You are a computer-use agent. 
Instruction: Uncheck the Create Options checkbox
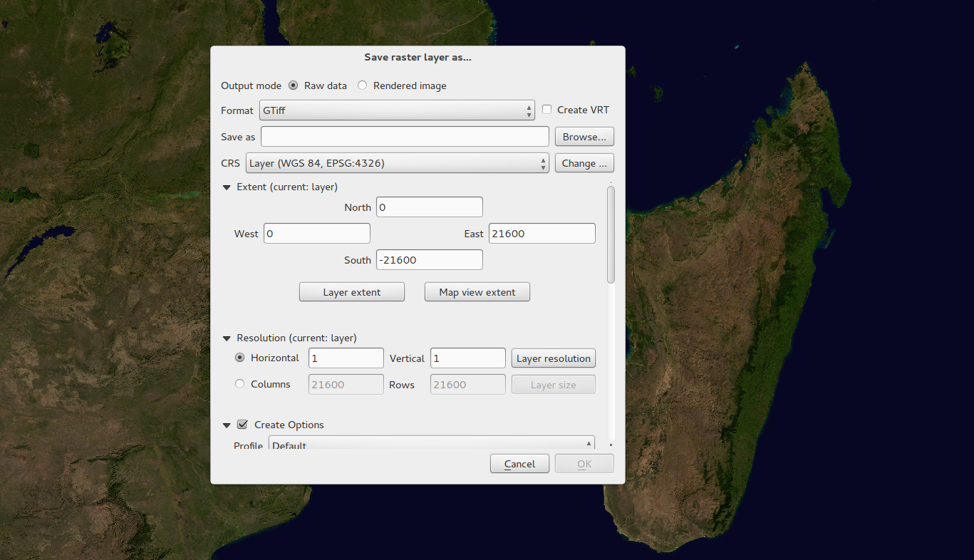242,425
